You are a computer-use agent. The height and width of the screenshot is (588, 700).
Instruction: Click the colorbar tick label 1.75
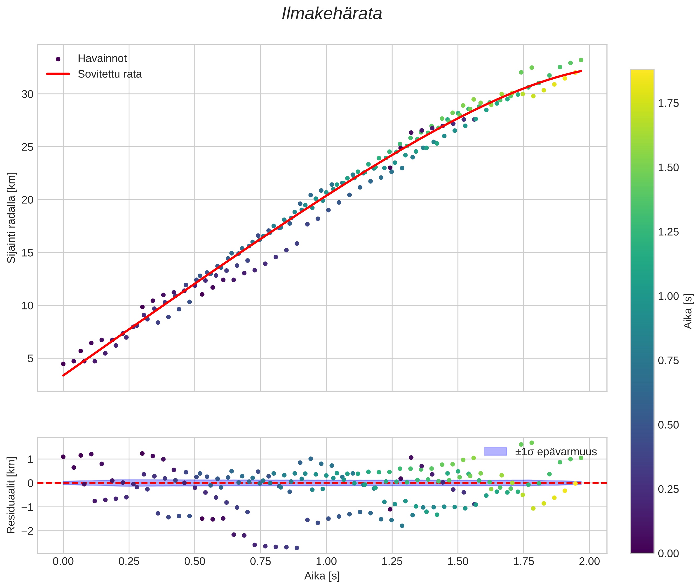pos(668,103)
